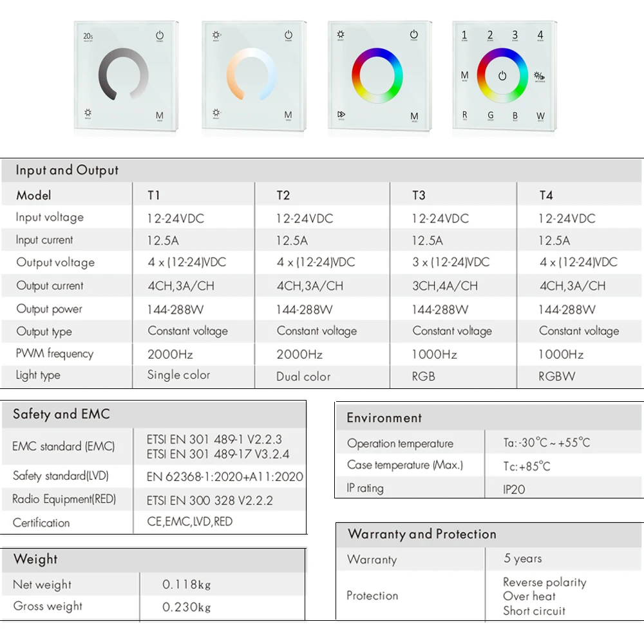The image size is (644, 644).
Task: Tap the upper sun icon on the warm-white panel
Action: click(x=216, y=35)
